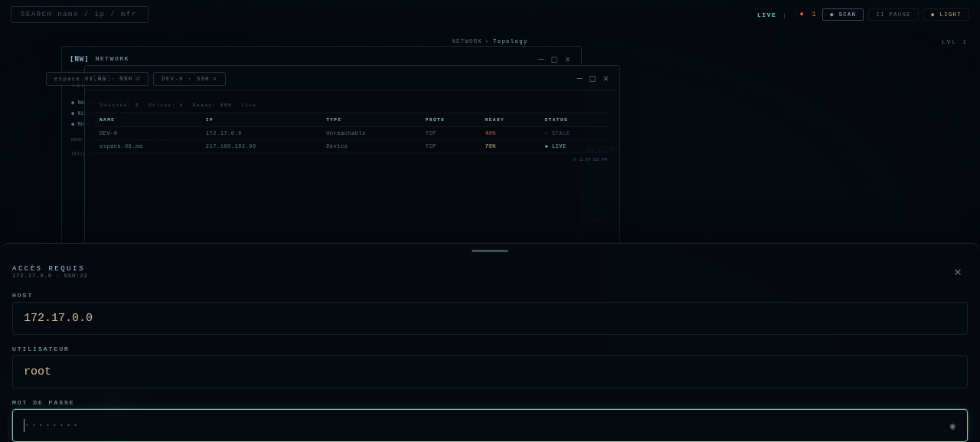Viewport: 980px width, 442px height.
Task: Sort table by IP column header
Action: [209, 120]
